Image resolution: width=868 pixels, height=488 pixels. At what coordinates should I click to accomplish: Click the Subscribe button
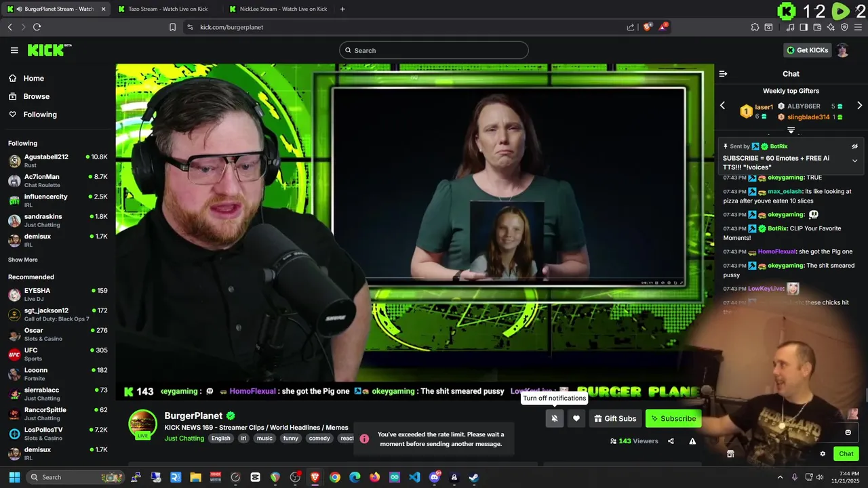coord(673,419)
